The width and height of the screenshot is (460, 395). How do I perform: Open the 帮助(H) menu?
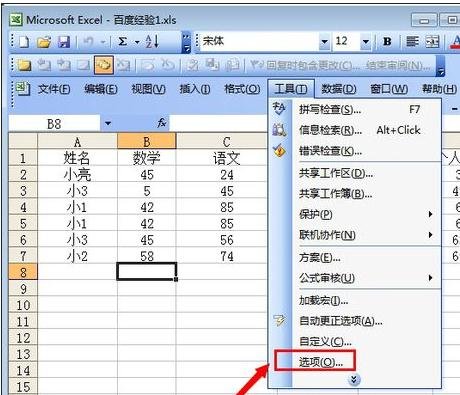pos(439,89)
